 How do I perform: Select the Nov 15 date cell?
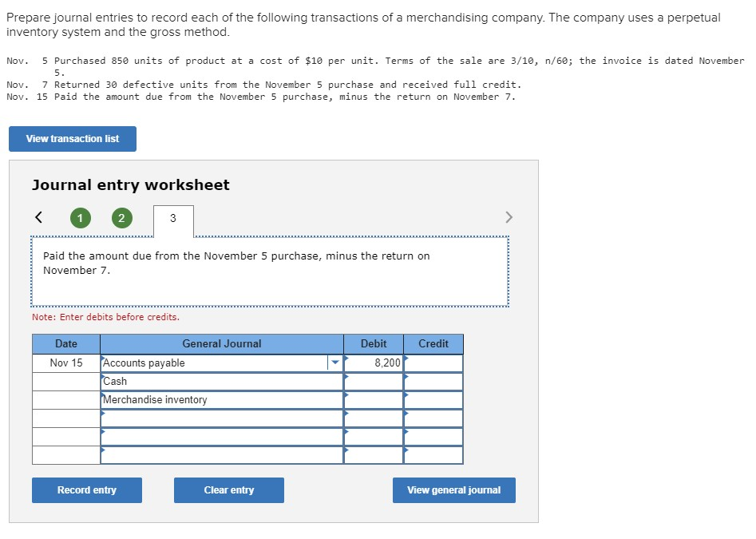point(65,363)
